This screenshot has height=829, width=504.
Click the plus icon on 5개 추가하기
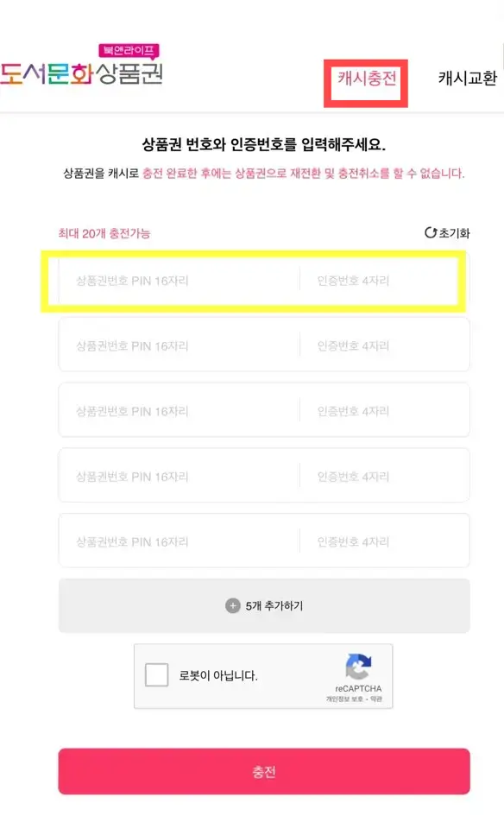pos(231,605)
